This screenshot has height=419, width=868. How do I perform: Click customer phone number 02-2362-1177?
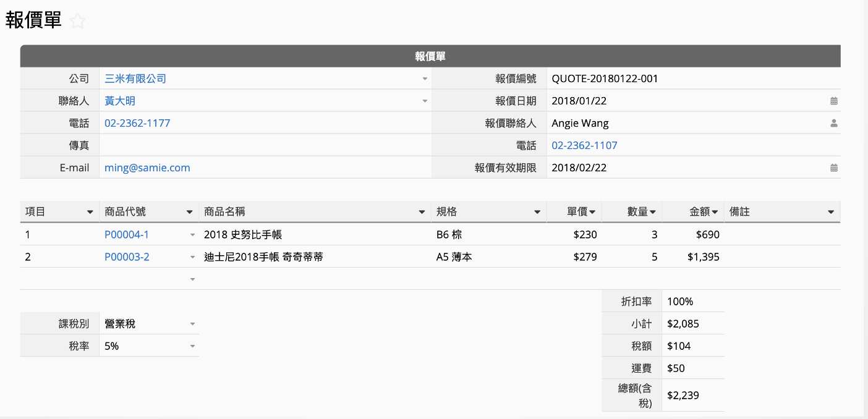coord(137,123)
